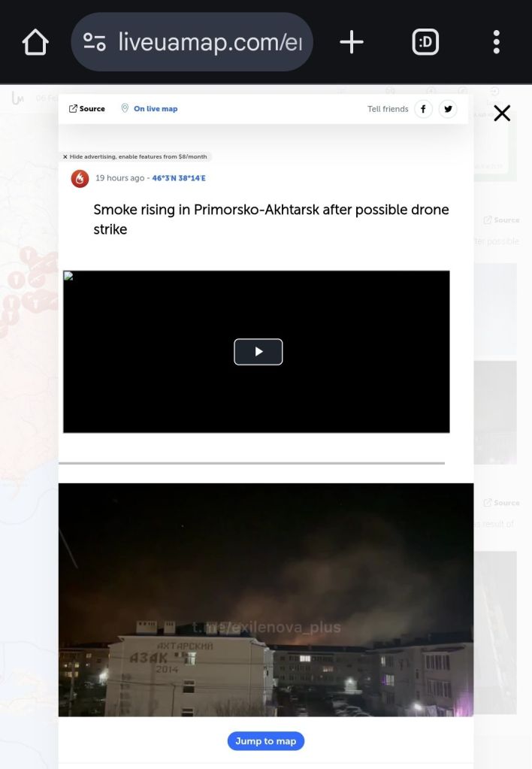Screen dimensions: 532x769
Task: Share the post via Facebook icon
Action: pos(423,109)
